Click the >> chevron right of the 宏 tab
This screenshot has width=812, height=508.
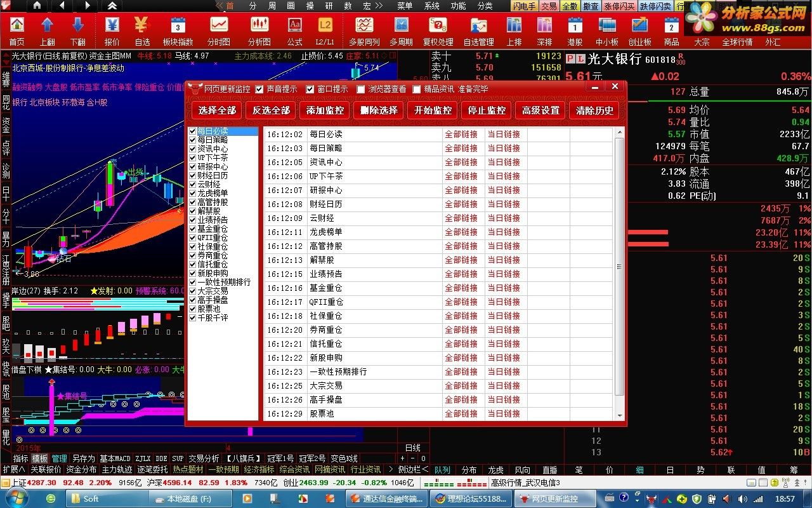coord(379,6)
